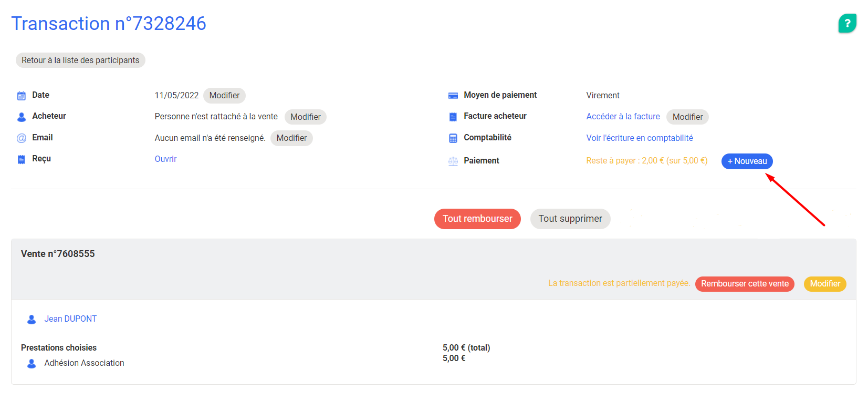Click Modifier next to the Acheteur value
Viewport: 868px width, 400px height.
point(306,117)
